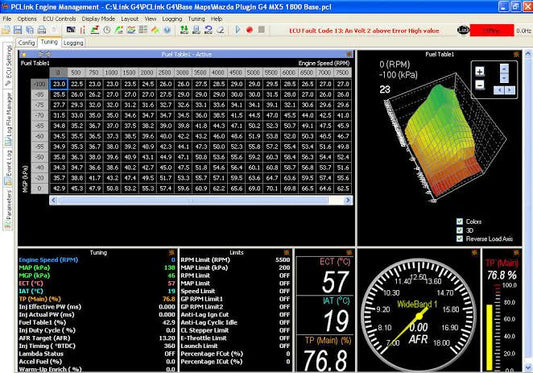Image resolution: width=533 pixels, height=373 pixels.
Task: Select the -100 kPa row header
Action: [x=40, y=84]
